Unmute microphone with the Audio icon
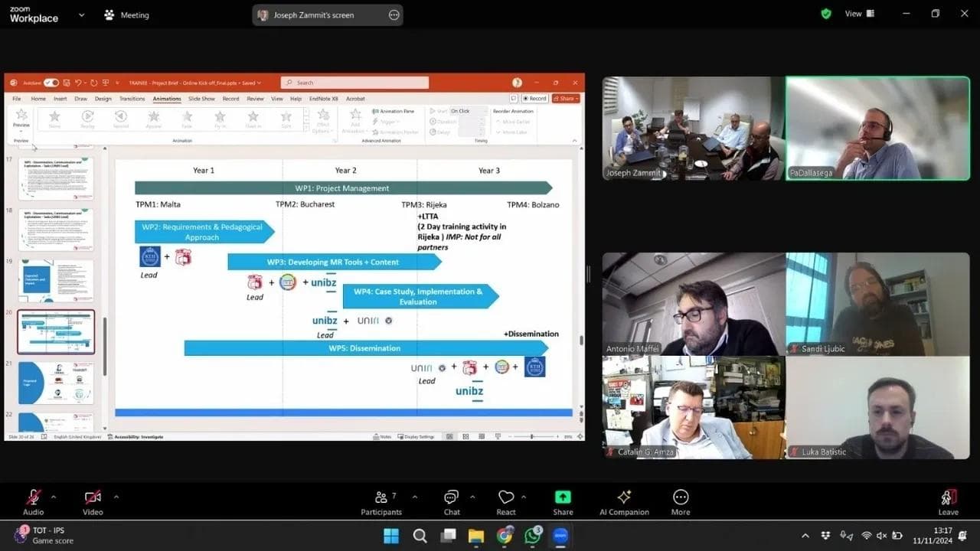Image resolution: width=980 pixels, height=551 pixels. 33,497
